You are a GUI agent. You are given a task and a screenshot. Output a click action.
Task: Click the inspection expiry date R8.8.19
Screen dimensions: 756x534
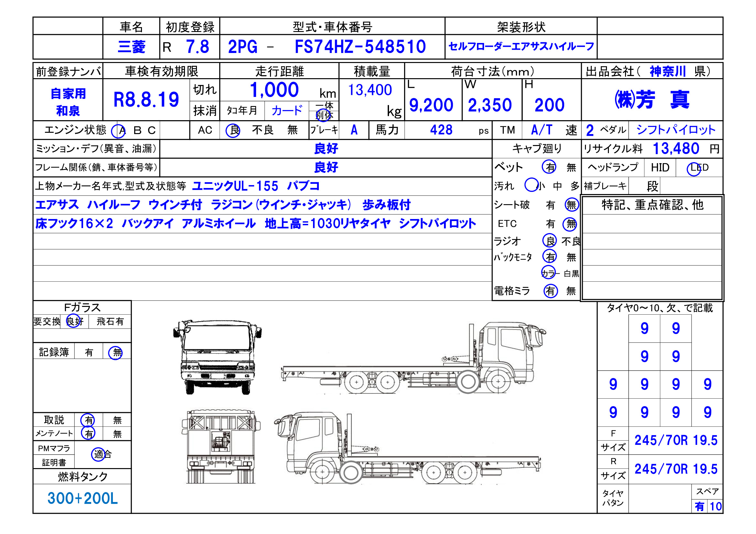[x=146, y=99]
